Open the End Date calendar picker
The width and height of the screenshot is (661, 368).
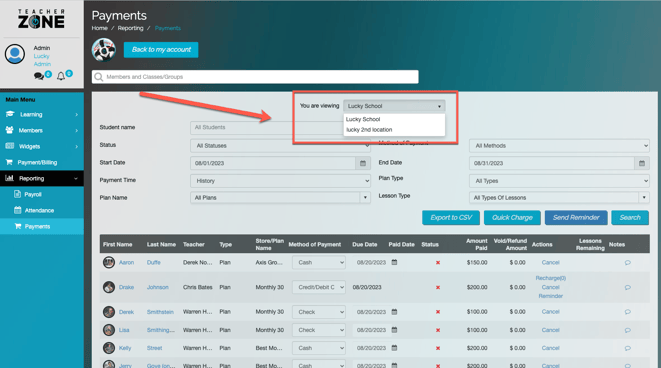642,163
